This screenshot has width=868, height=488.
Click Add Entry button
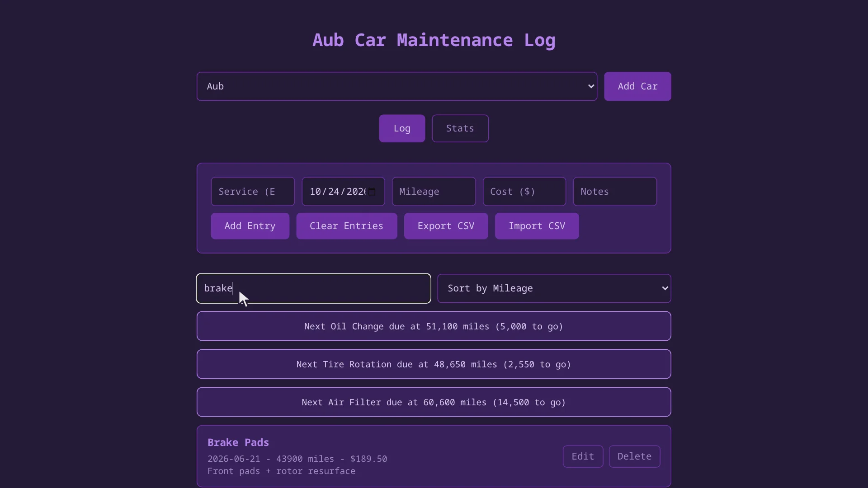coord(250,226)
